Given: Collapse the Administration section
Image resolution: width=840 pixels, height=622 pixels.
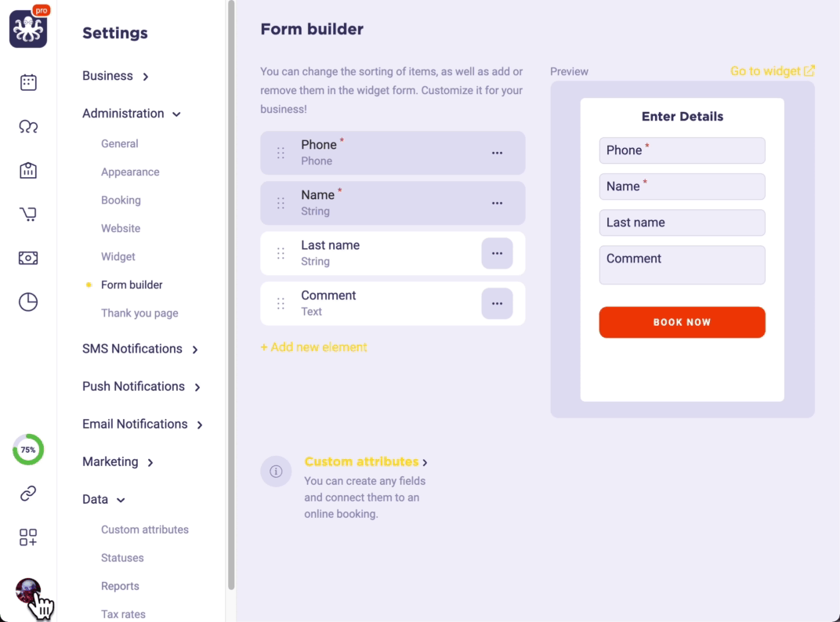Looking at the screenshot, I should pos(132,114).
